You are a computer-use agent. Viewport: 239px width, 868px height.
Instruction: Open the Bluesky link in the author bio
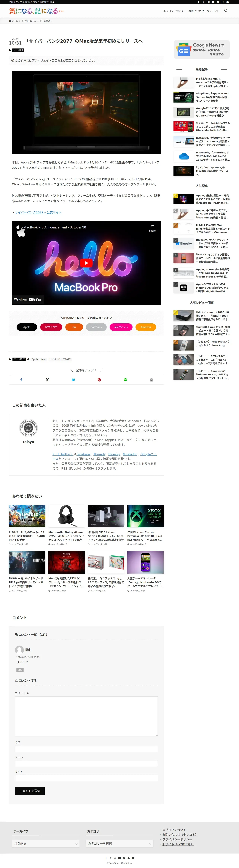point(114,454)
